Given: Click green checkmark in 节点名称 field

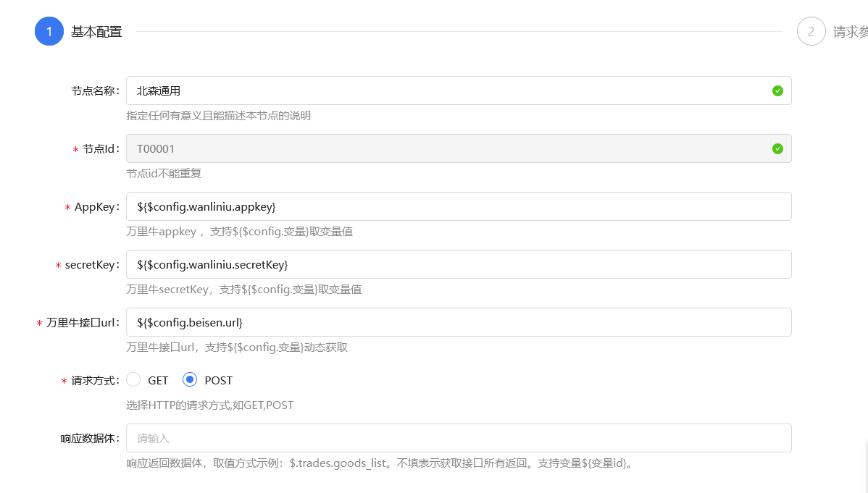Looking at the screenshot, I should 777,90.
